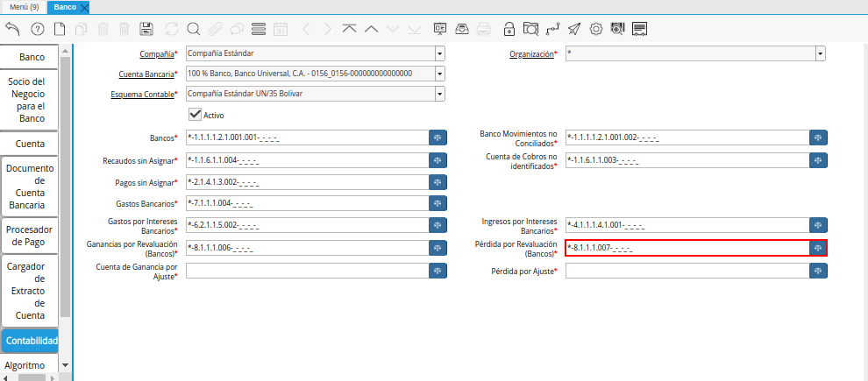Open active Workflows node-path icon

pyautogui.click(x=552, y=29)
